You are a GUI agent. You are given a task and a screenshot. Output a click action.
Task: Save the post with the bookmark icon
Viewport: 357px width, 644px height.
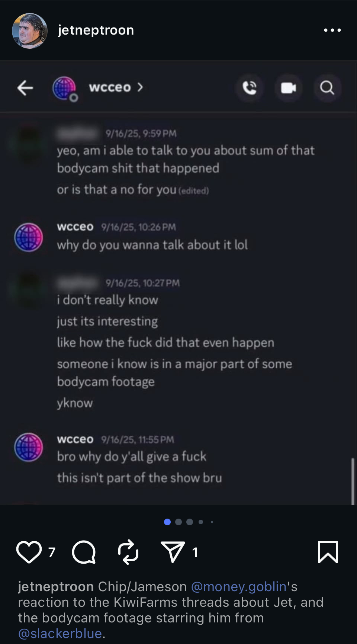point(328,552)
